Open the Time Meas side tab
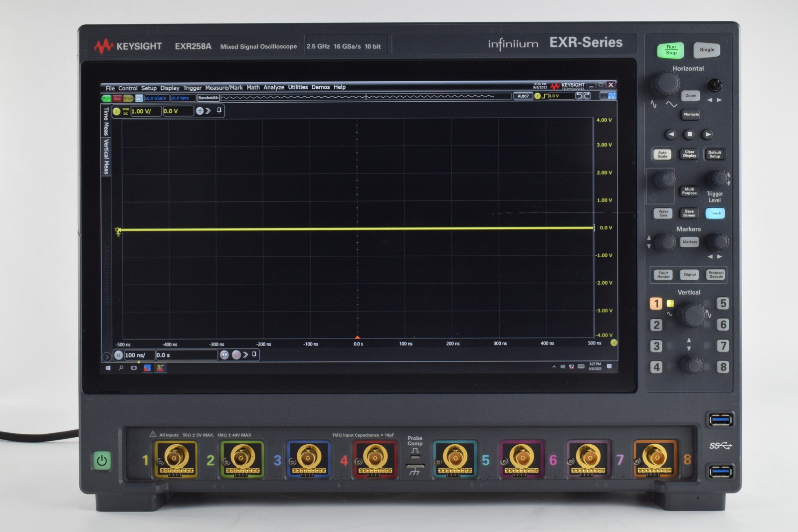Screen dimensions: 798x532 [106, 122]
